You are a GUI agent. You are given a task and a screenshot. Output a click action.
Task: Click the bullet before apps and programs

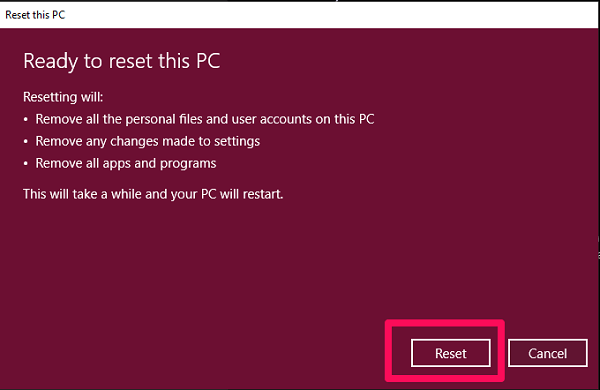(26, 164)
